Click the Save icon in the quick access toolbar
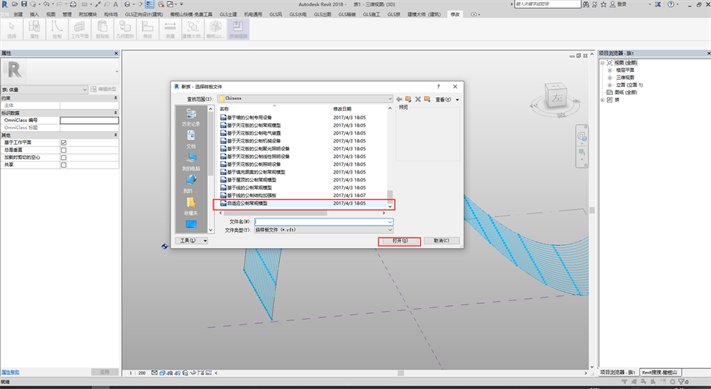 click(24, 4)
